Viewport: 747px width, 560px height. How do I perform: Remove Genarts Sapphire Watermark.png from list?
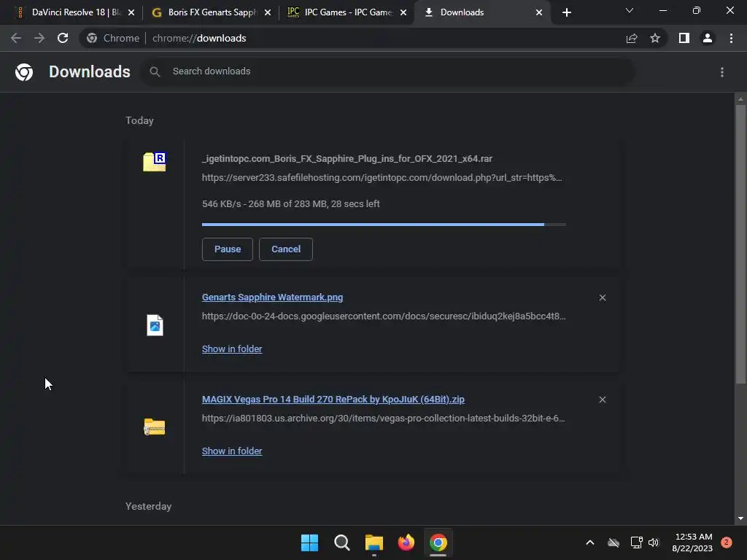(603, 297)
